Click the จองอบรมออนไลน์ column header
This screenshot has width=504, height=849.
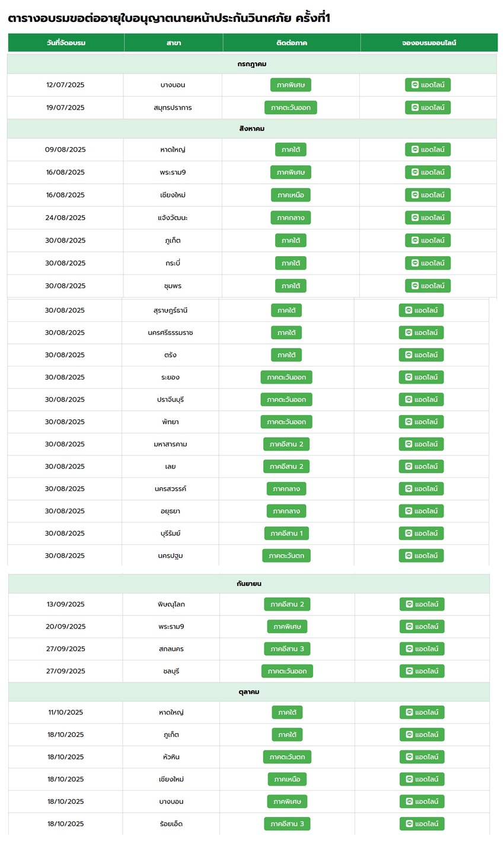(429, 43)
